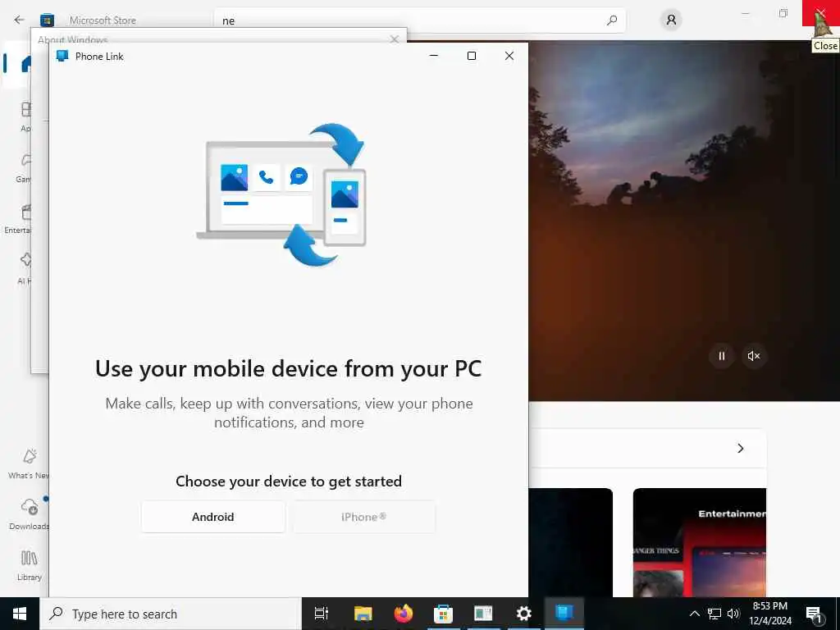Minimize the Phone Link window
840x630 pixels.
click(434, 56)
